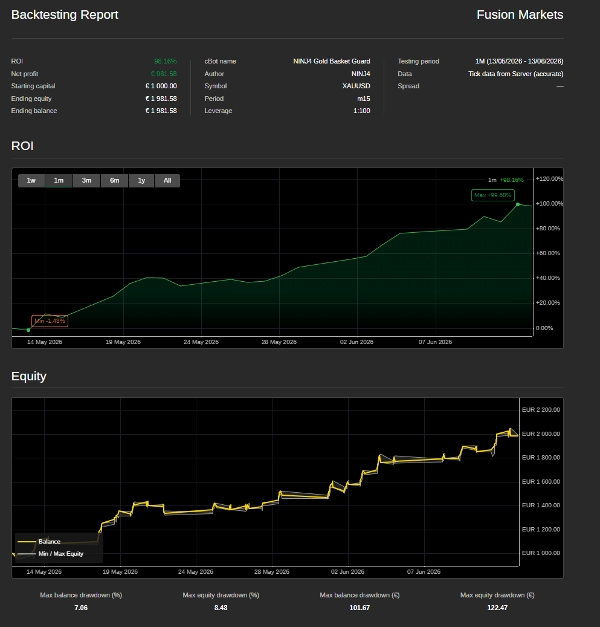600x627 pixels.
Task: Click the Author value NINJ4
Action: 361,74
